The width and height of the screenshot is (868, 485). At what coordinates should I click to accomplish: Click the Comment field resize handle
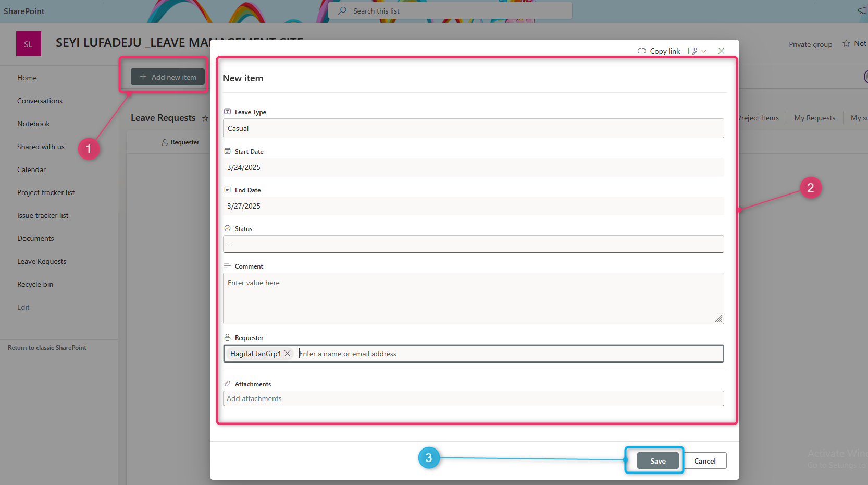tap(718, 319)
